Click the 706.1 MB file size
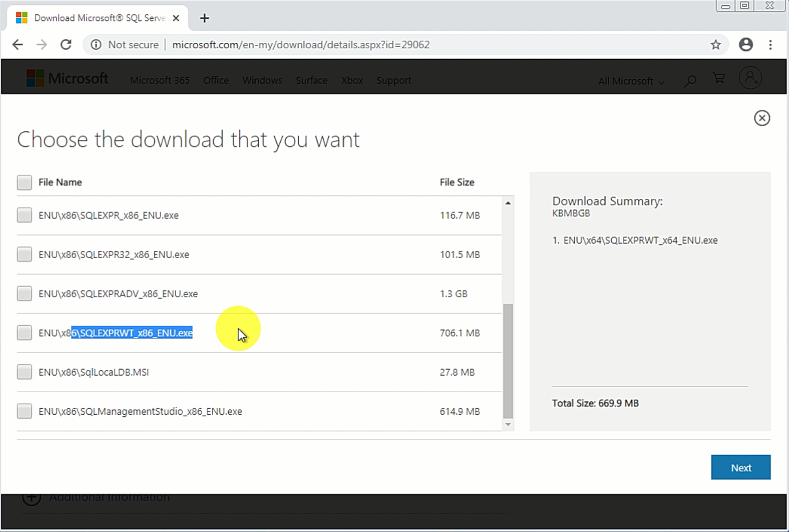This screenshot has height=532, width=789. (x=460, y=333)
